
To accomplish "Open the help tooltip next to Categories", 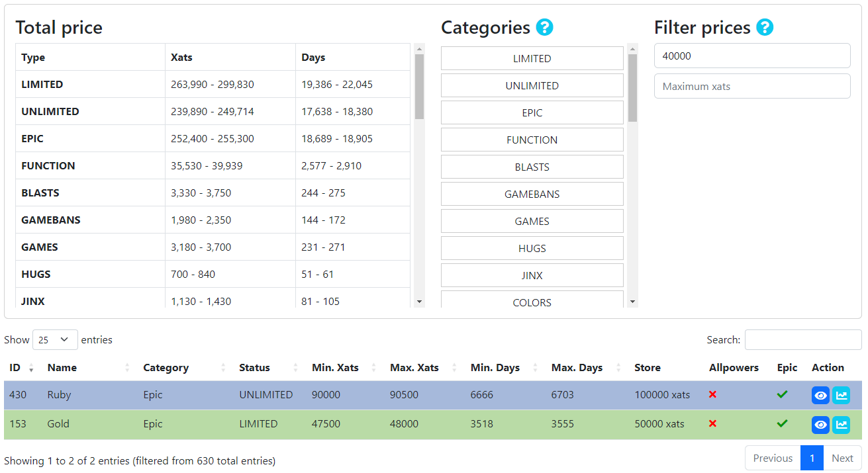I will (x=545, y=28).
